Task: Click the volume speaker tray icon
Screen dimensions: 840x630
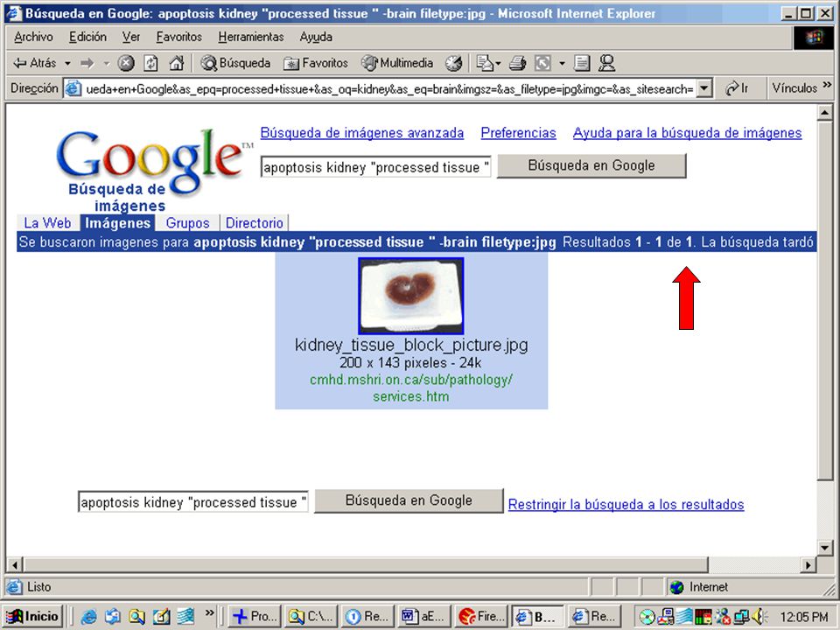Action: click(x=759, y=617)
